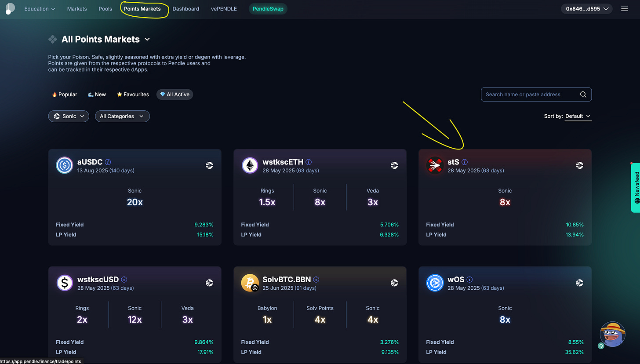Click the wOS token icon

(x=435, y=283)
